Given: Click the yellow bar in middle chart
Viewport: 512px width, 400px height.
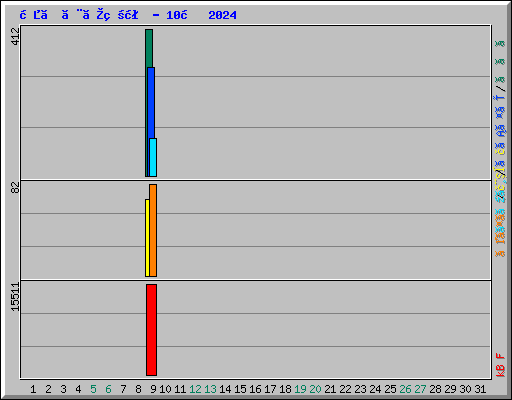Looking at the screenshot, I should click(x=147, y=238).
